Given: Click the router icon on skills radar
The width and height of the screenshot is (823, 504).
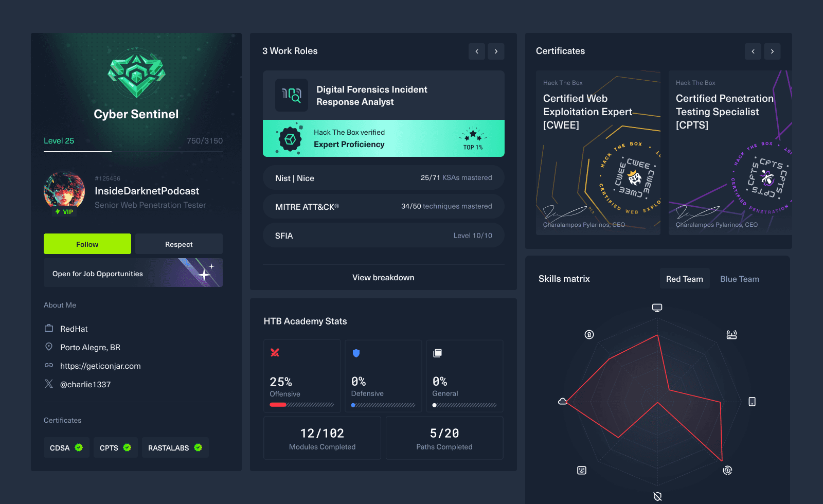Looking at the screenshot, I should 731,335.
